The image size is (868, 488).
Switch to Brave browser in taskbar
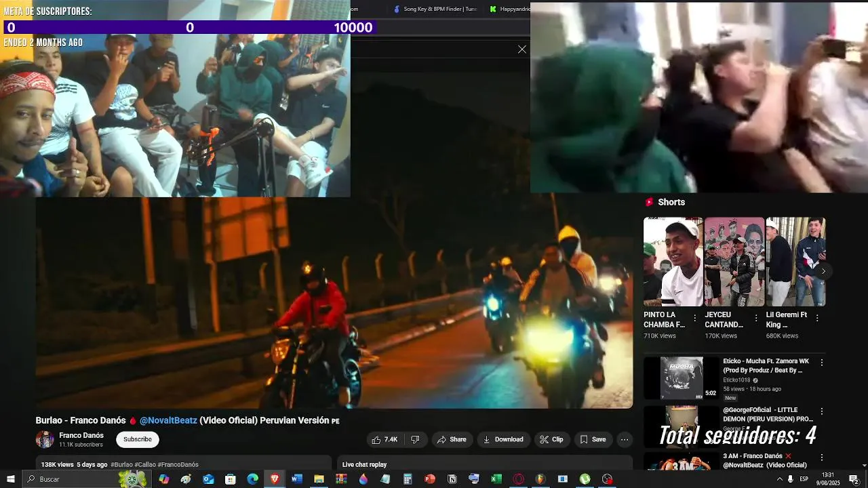click(275, 479)
